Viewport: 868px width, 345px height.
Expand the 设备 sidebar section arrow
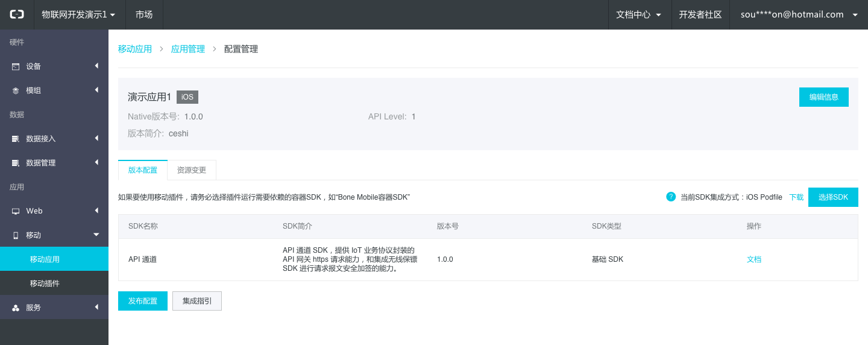click(96, 66)
